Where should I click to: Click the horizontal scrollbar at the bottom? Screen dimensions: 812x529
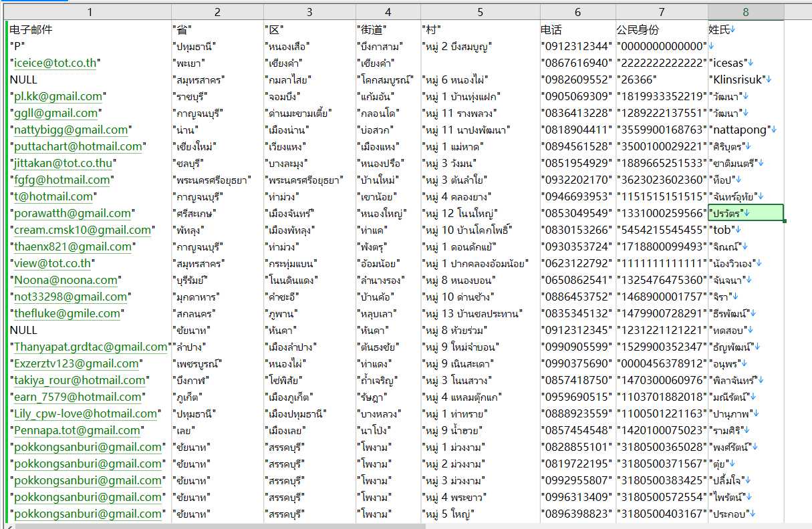click(221, 526)
